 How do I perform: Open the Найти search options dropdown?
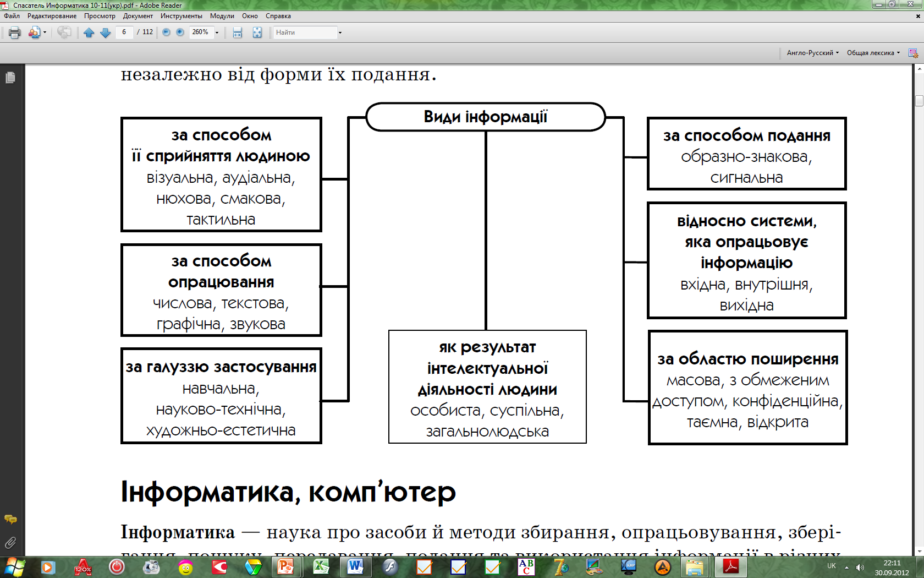coord(340,32)
